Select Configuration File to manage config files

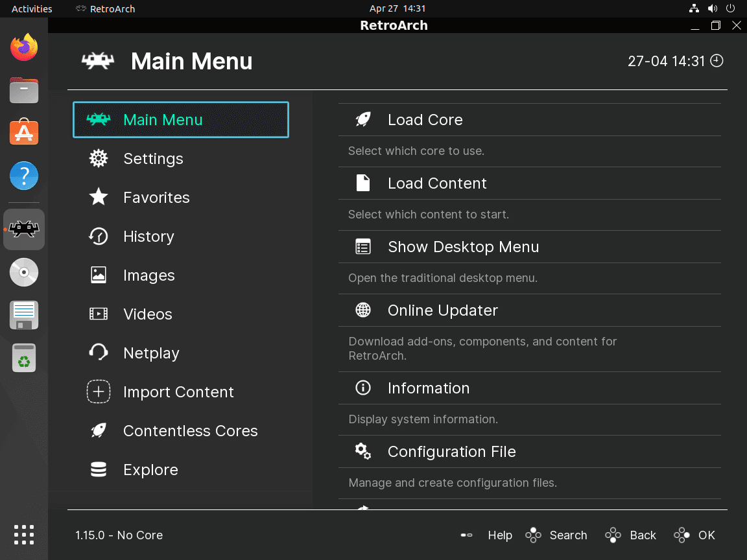(452, 451)
